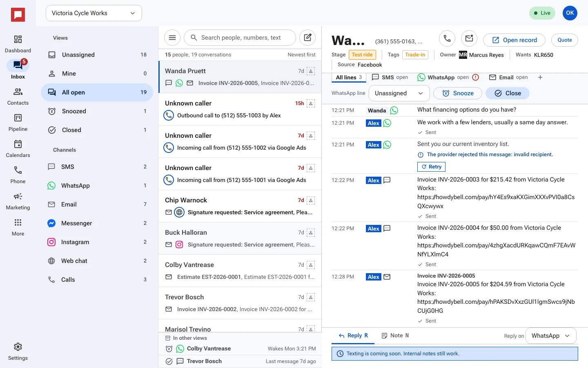Open Buck Halloran conversation
This screenshot has width=588, height=368.
240,238
